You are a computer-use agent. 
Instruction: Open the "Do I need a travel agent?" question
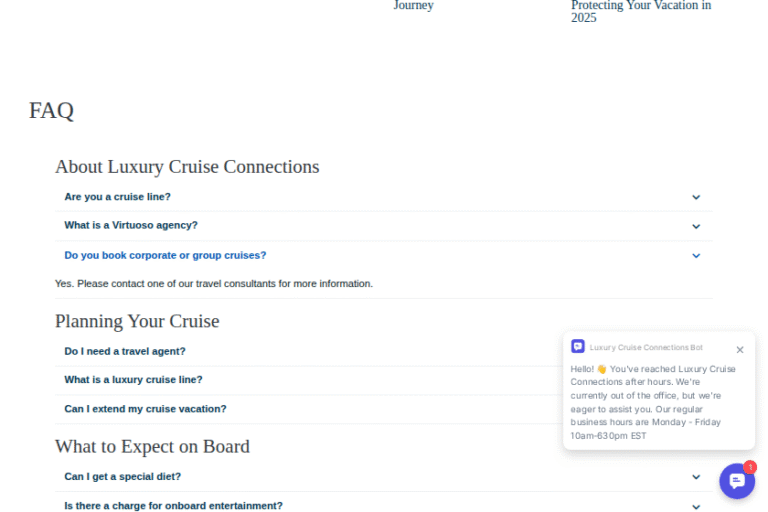pos(125,352)
